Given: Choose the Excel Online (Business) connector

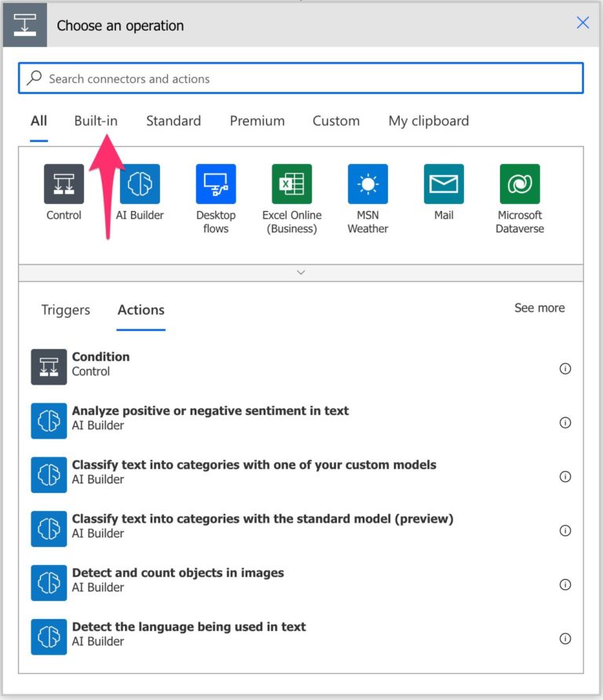Looking at the screenshot, I should point(291,184).
